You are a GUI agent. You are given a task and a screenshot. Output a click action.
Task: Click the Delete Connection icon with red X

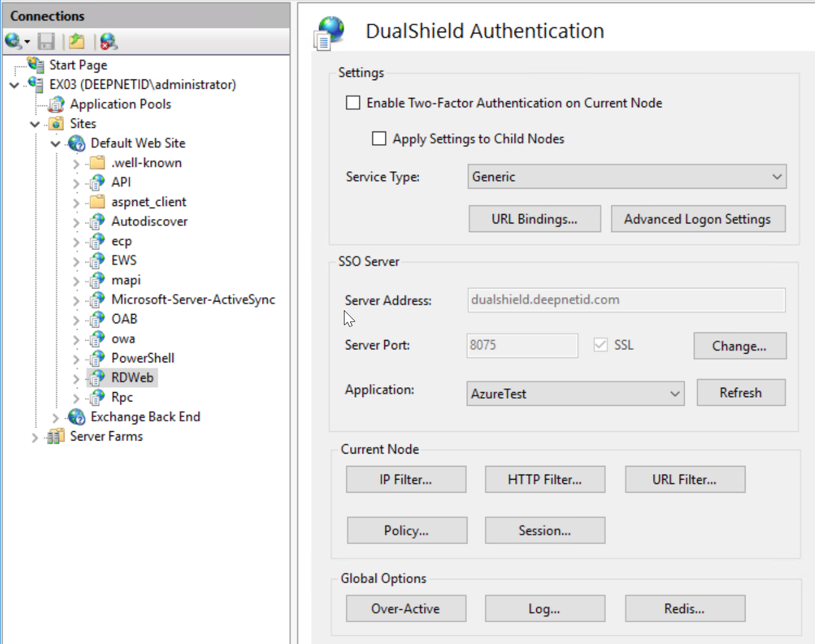109,42
